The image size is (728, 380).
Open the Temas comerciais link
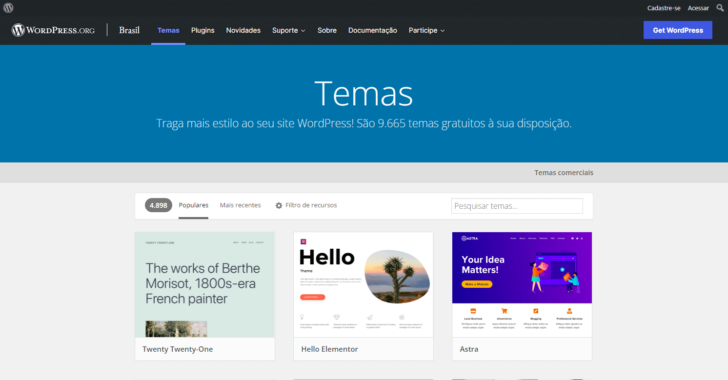click(x=564, y=172)
